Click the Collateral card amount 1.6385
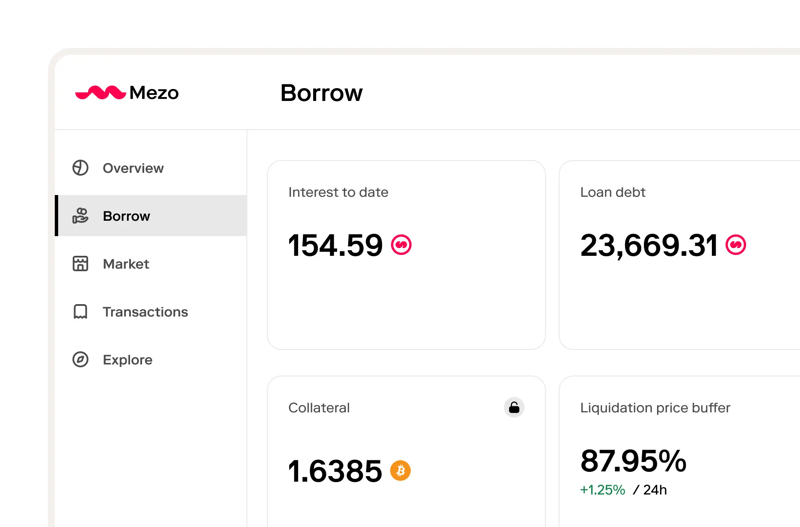The image size is (800, 527). coord(335,471)
